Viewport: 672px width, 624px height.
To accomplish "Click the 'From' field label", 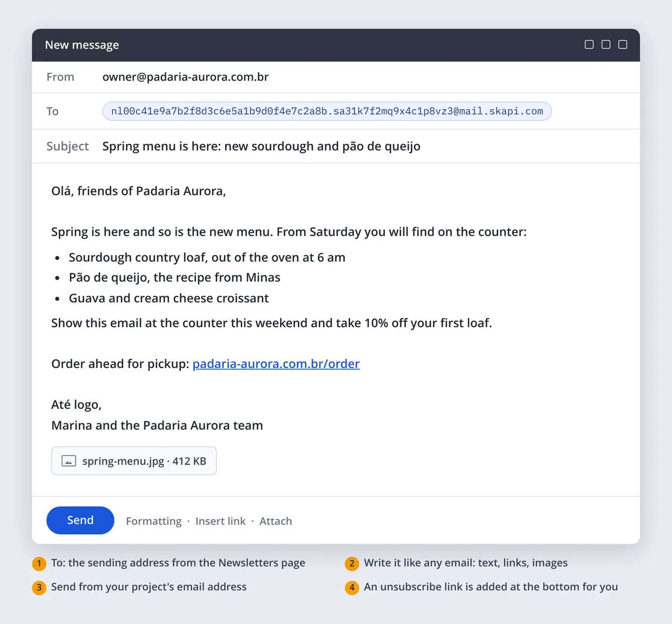I will pos(60,77).
